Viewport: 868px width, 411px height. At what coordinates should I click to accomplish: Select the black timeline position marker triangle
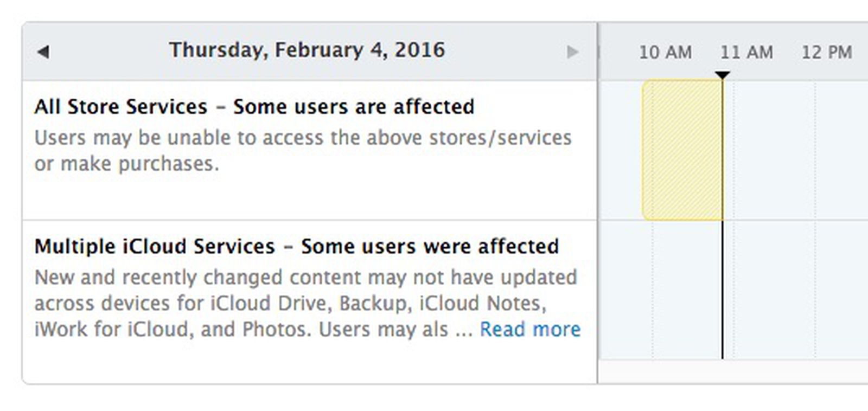(x=722, y=74)
